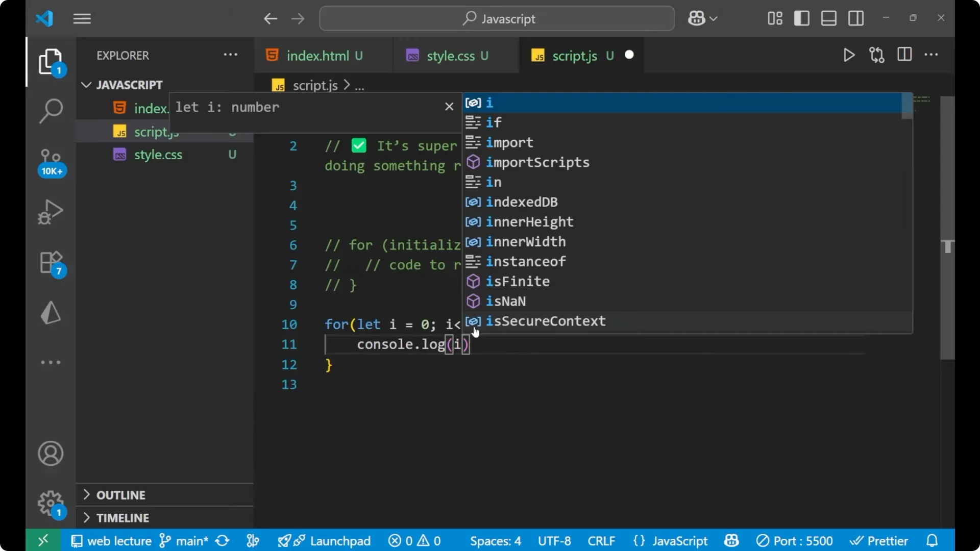Image resolution: width=980 pixels, height=551 pixels.
Task: Split the editor using the toolbar icon
Action: (x=904, y=55)
